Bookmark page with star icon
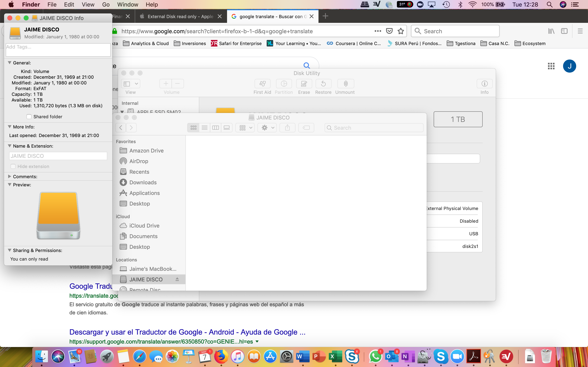Image resolution: width=588 pixels, height=367 pixels. [x=401, y=31]
